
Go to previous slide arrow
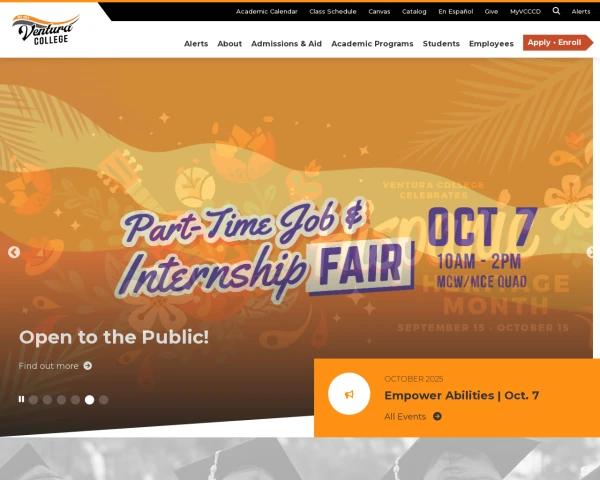tap(14, 252)
